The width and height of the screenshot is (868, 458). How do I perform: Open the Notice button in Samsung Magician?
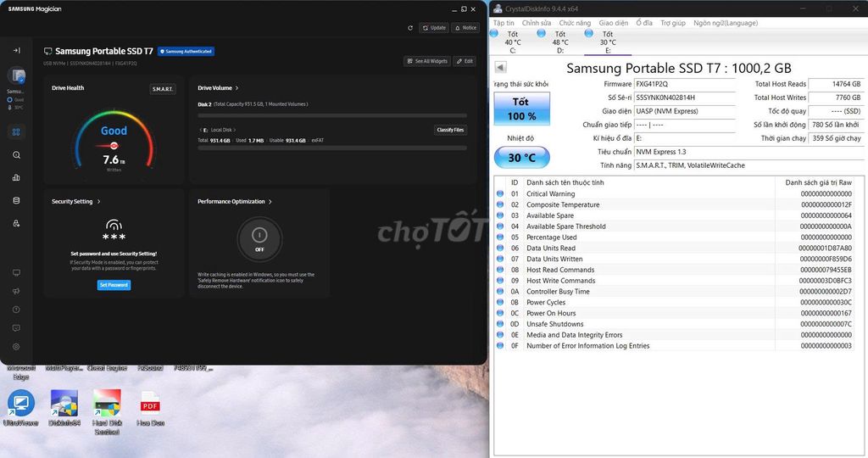coord(465,28)
